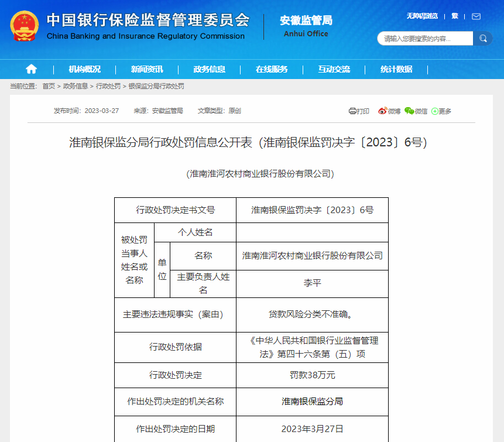Select cell 行政处罚依据
504x442 pixels.
(175, 347)
